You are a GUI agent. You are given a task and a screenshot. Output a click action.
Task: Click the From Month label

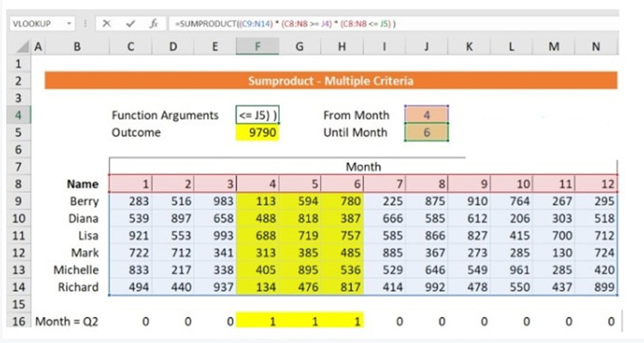pos(356,115)
